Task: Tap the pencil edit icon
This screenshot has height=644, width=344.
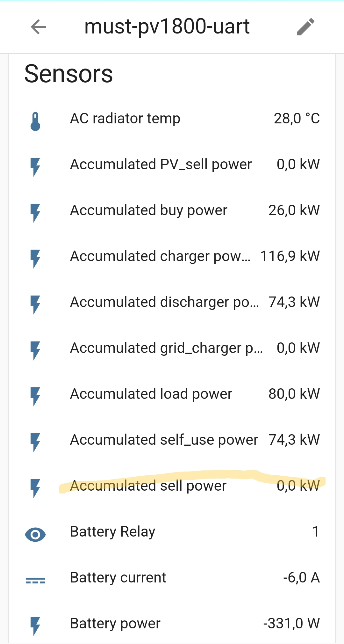Action: (306, 27)
